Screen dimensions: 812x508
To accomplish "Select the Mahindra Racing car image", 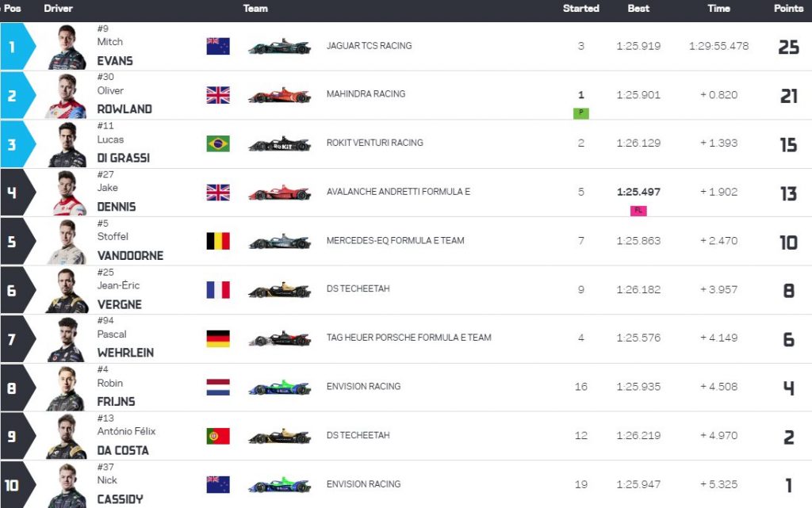I will coord(280,95).
